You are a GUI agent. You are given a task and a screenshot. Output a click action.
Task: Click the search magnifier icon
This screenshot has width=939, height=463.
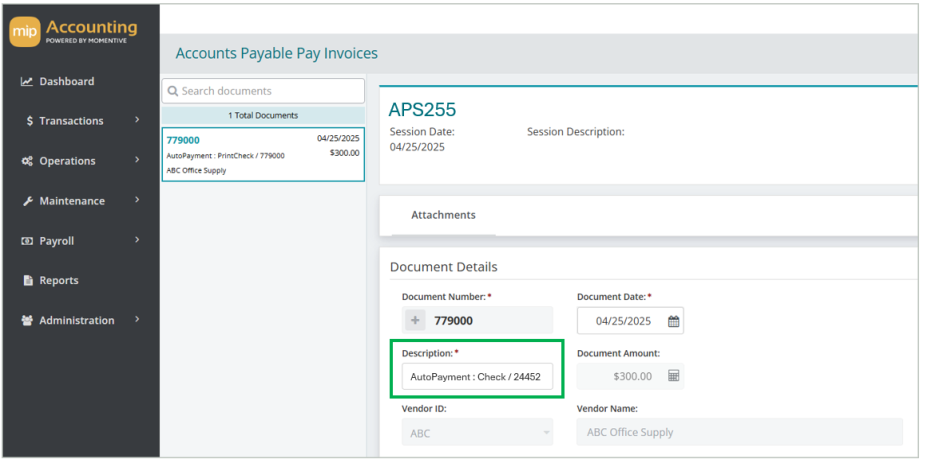click(x=173, y=91)
